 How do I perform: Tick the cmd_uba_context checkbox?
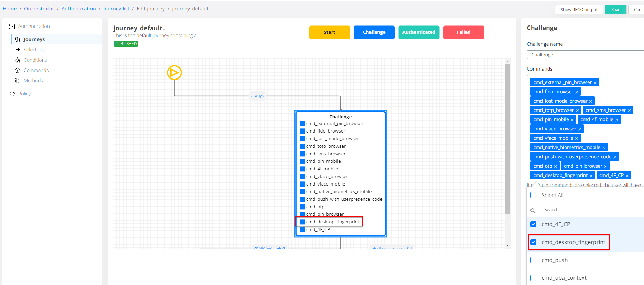pos(533,278)
